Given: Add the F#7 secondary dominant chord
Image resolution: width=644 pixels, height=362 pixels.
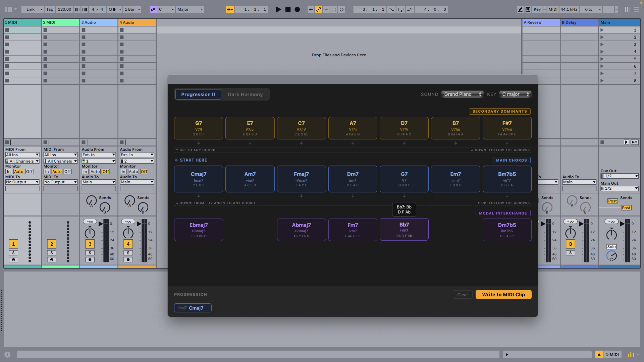Looking at the screenshot, I should (x=507, y=128).
